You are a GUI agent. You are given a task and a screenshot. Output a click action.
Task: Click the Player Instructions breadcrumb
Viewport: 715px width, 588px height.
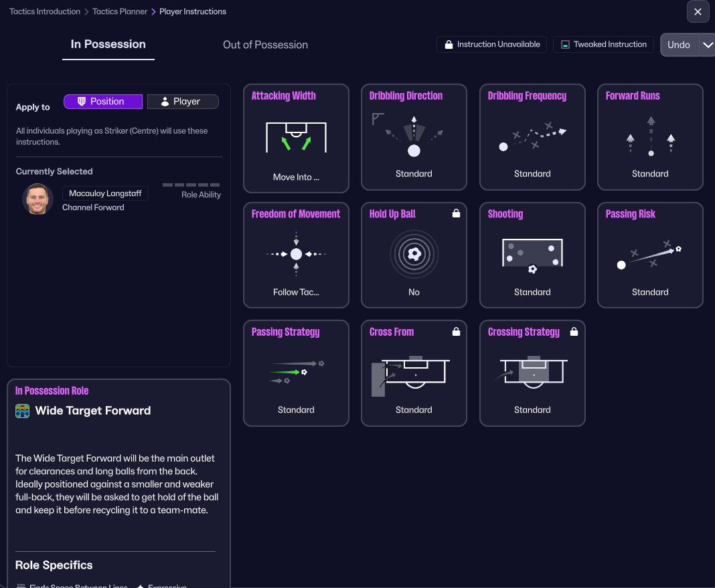pos(192,11)
